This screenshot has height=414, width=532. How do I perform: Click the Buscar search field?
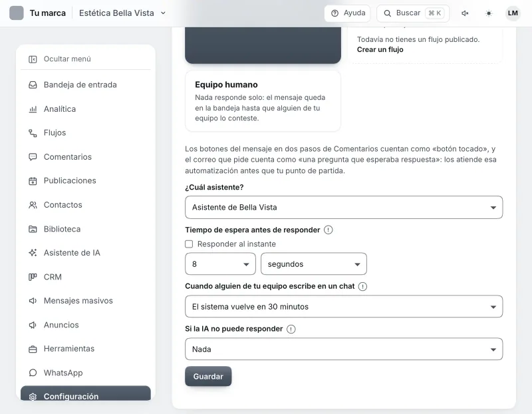(x=413, y=13)
